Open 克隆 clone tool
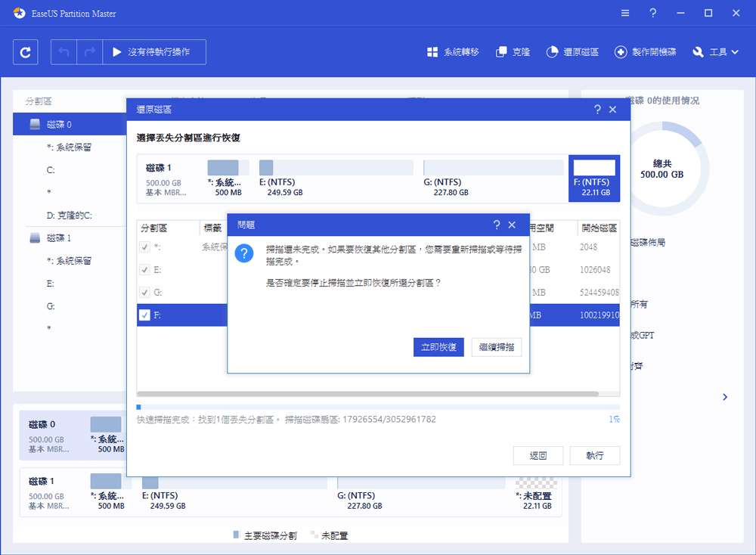The height and width of the screenshot is (555, 756). coord(513,52)
